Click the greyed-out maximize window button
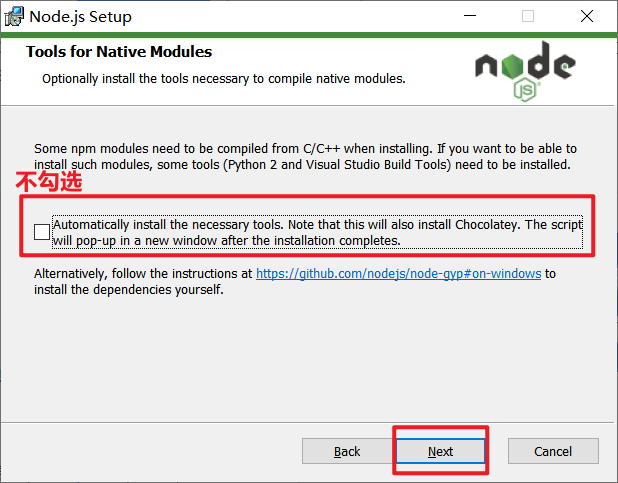This screenshot has width=618, height=483. point(528,16)
